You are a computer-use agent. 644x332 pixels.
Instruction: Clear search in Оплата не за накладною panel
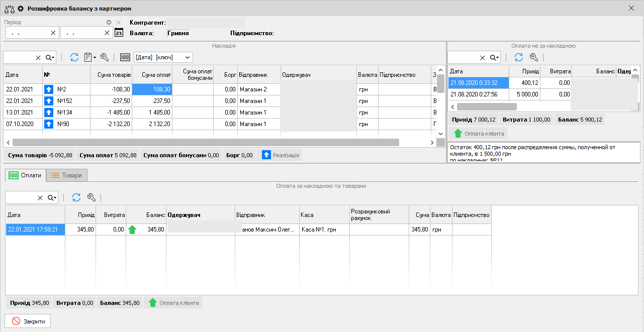483,58
